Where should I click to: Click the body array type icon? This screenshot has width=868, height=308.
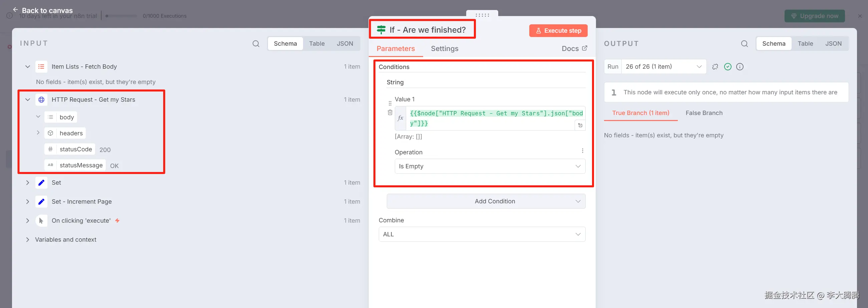coord(50,117)
